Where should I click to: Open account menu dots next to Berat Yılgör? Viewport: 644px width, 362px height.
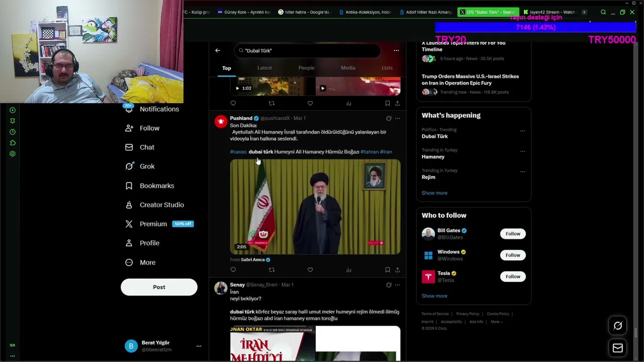point(199,346)
